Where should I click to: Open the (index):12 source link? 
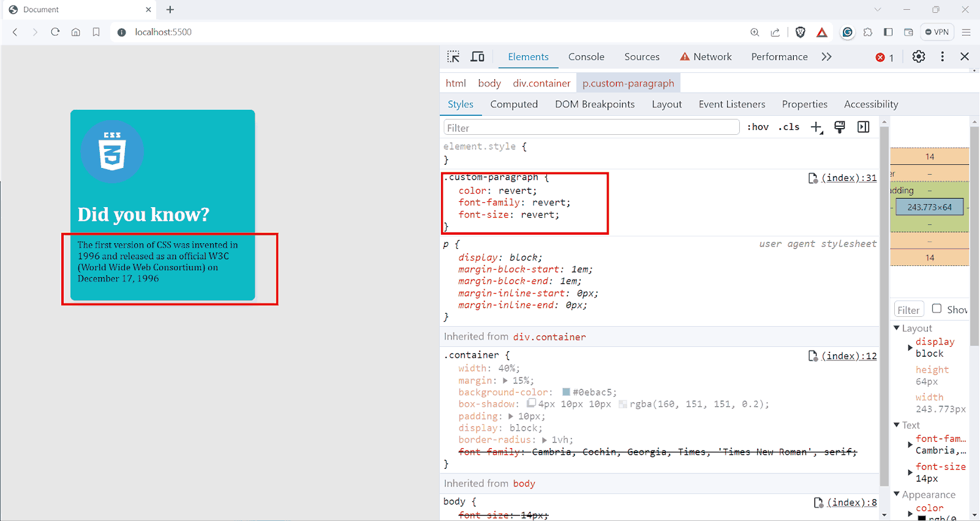coord(849,356)
